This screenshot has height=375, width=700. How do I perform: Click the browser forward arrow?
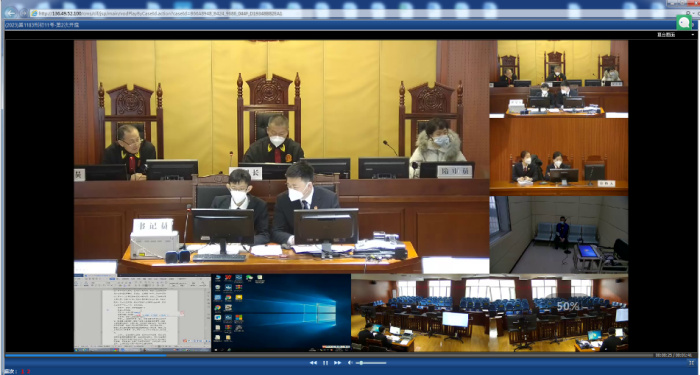[x=23, y=13]
